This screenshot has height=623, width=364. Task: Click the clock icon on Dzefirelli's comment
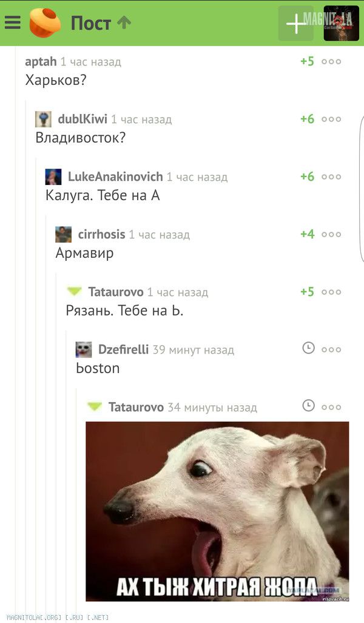[308, 348]
